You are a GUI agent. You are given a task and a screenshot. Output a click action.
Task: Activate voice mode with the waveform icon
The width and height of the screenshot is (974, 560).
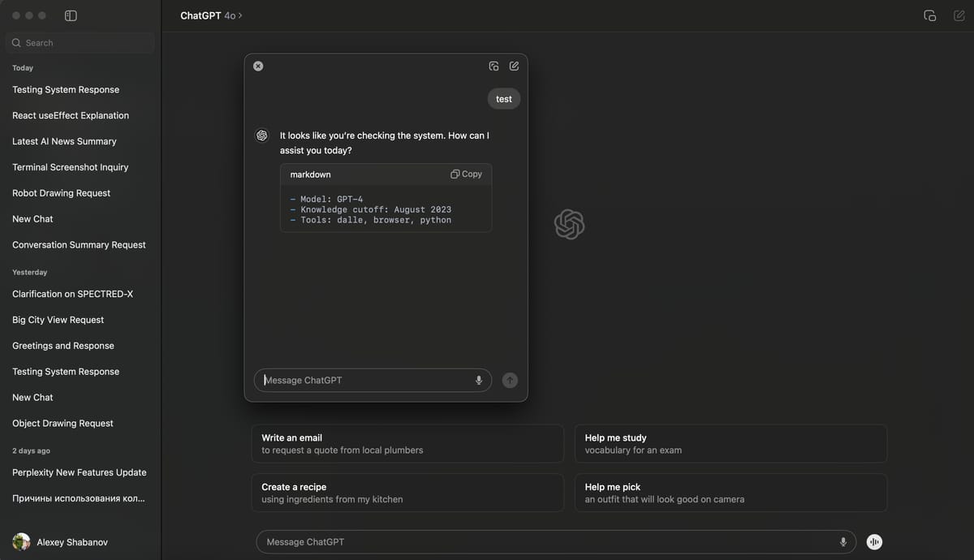pyautogui.click(x=874, y=541)
